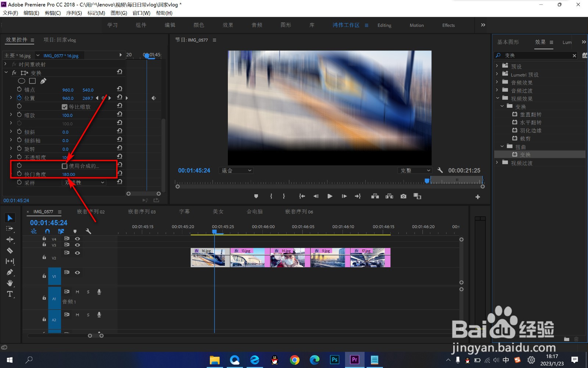
Task: Open Program Monitor settings wrench
Action: pos(440,170)
